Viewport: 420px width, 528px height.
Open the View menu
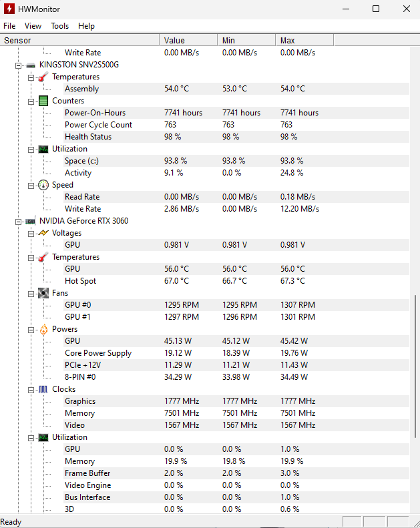pos(33,26)
